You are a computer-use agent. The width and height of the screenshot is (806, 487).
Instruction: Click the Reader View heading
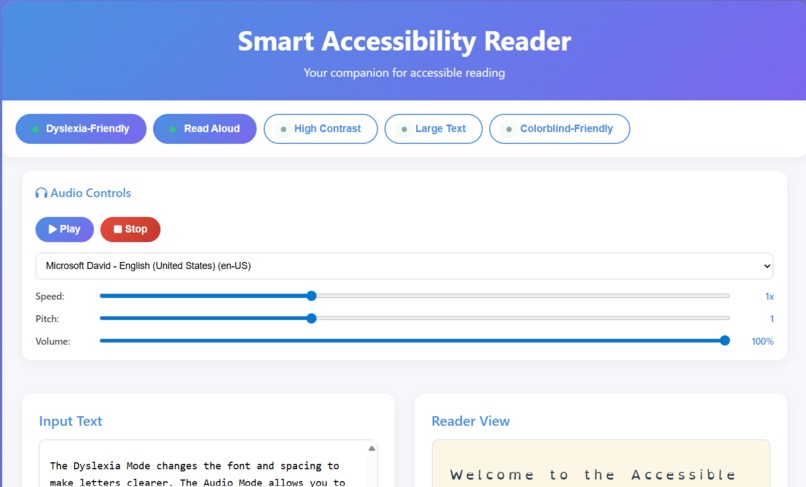pyautogui.click(x=470, y=421)
